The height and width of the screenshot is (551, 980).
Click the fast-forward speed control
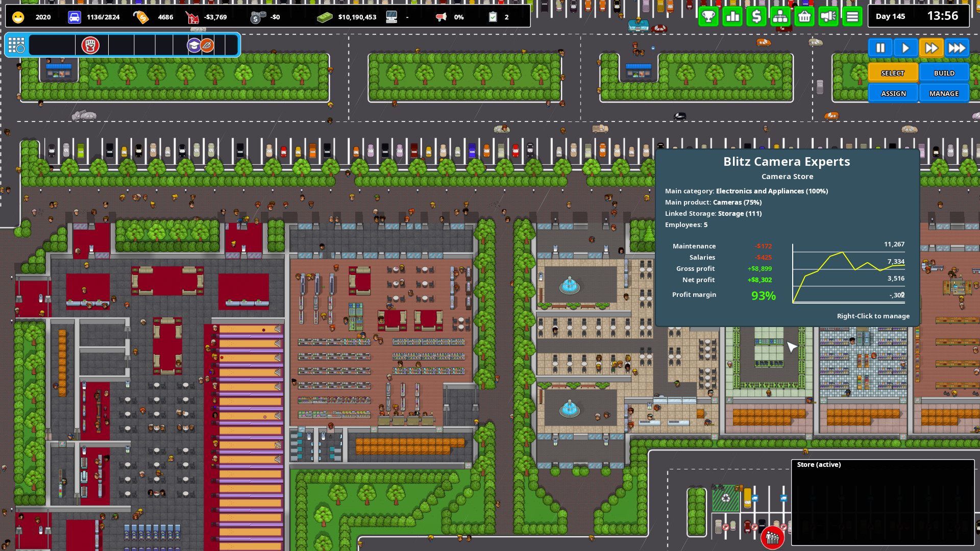tap(931, 47)
